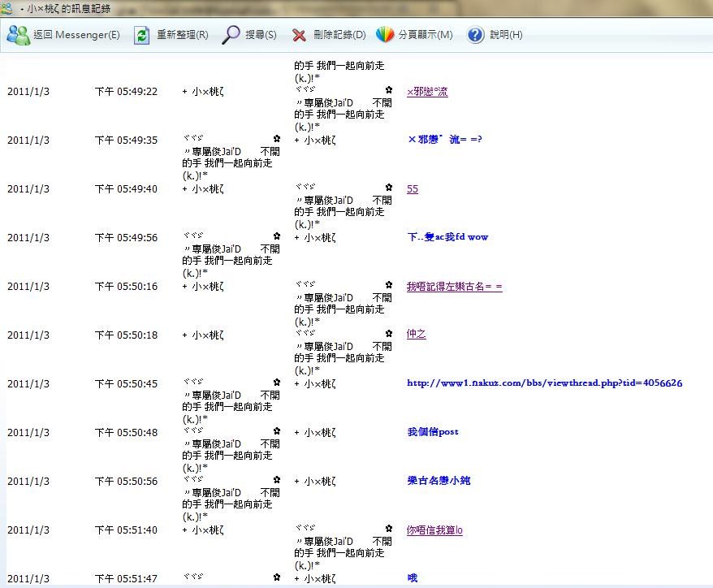Choose 刪除記錄(D) in the toolbar
Image resolution: width=713 pixels, height=588 pixels.
point(339,35)
